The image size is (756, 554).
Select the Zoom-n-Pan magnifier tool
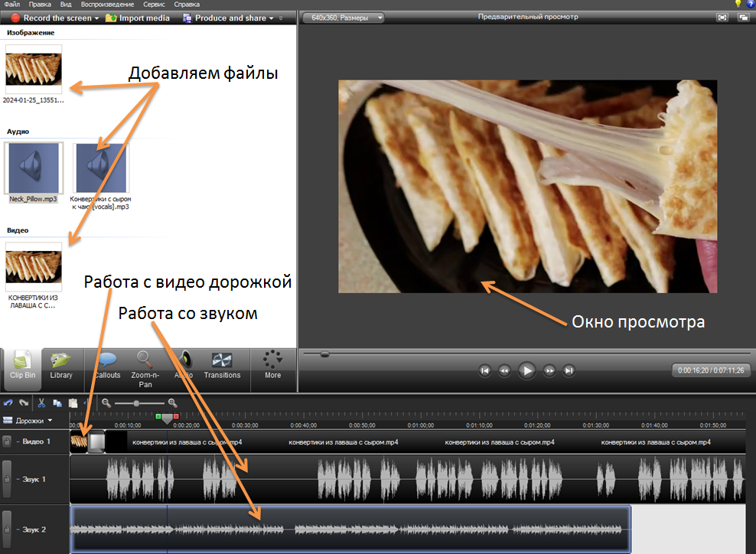pyautogui.click(x=145, y=370)
